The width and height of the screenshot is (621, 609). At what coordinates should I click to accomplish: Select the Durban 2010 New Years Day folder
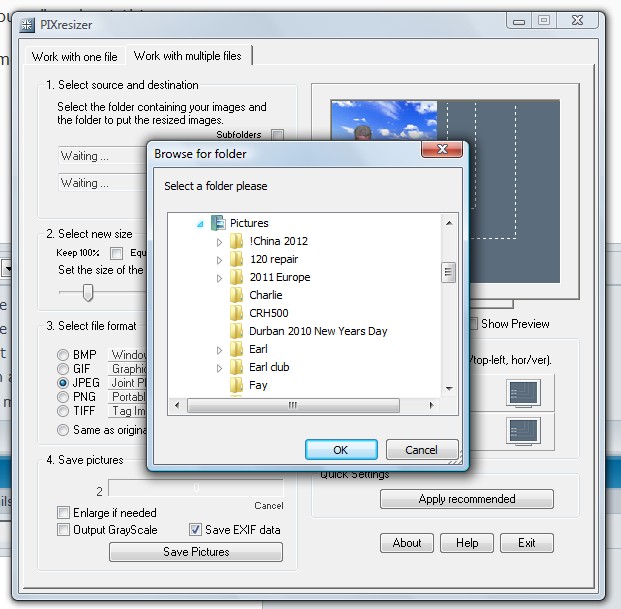(x=318, y=331)
